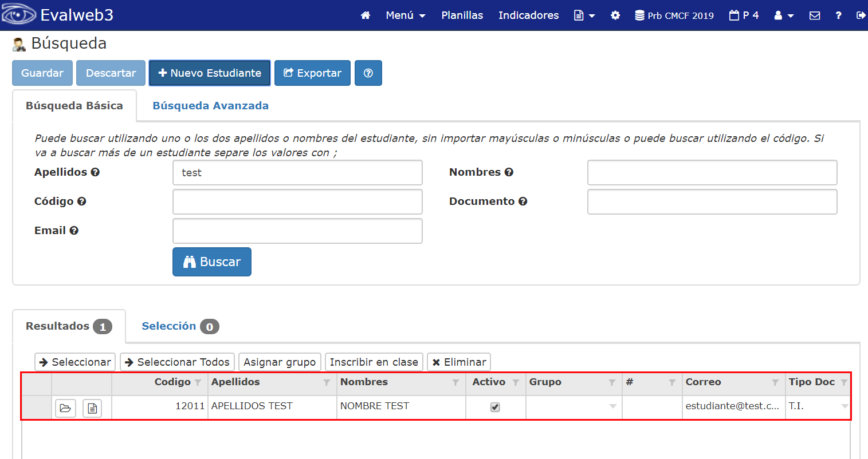Open messages envelope icon

tap(815, 15)
